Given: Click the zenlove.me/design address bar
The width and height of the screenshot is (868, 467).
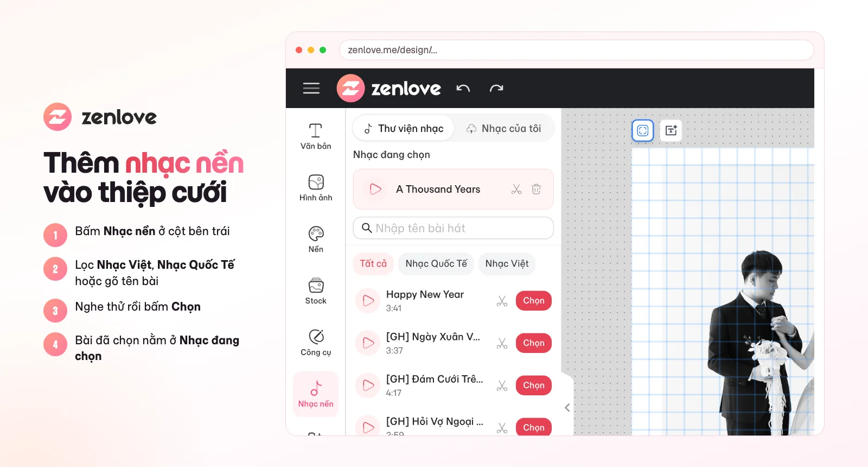Looking at the screenshot, I should pos(576,50).
